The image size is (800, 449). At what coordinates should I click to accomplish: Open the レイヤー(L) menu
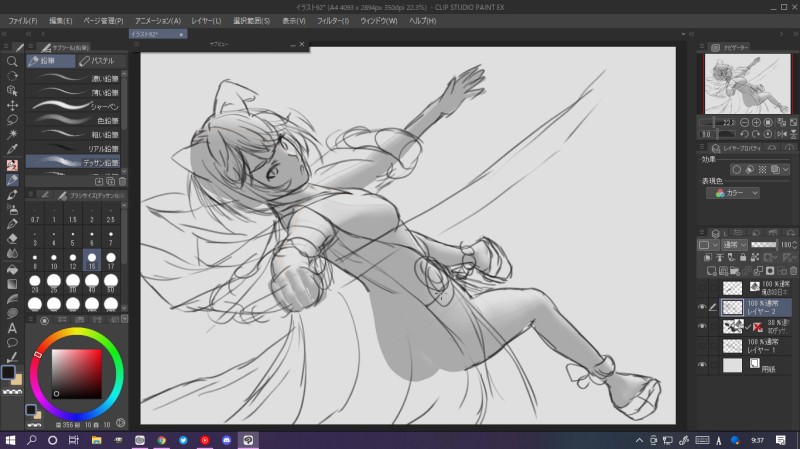pos(206,21)
